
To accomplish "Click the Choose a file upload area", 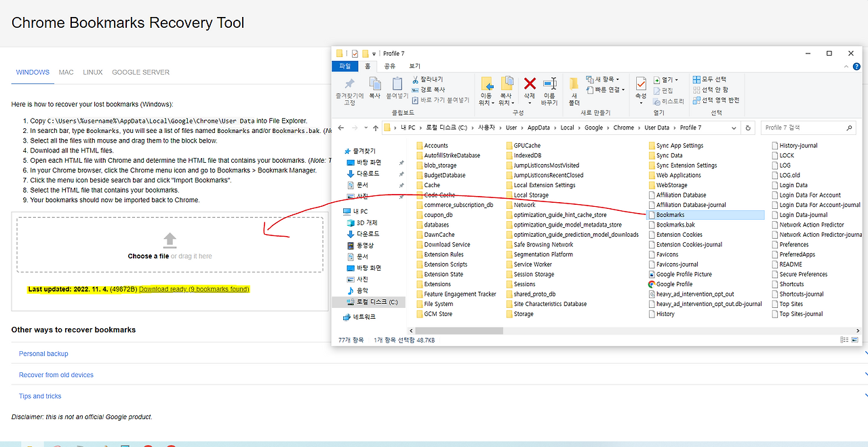I will tap(170, 244).
